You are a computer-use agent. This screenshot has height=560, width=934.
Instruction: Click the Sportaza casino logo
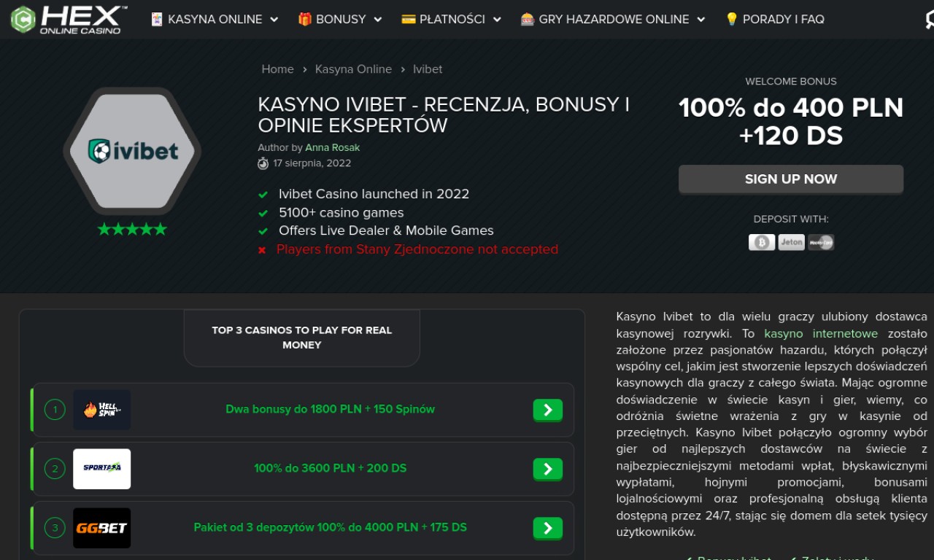pos(101,469)
